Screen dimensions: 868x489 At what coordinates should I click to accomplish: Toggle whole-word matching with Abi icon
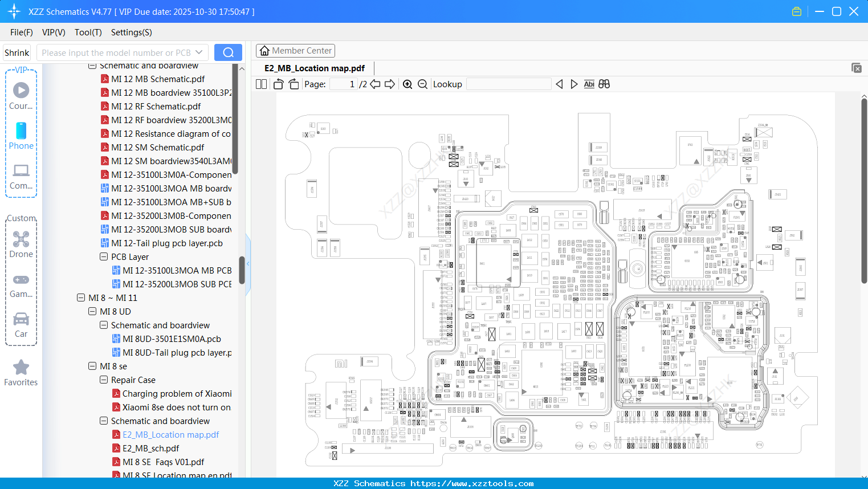pyautogui.click(x=589, y=84)
